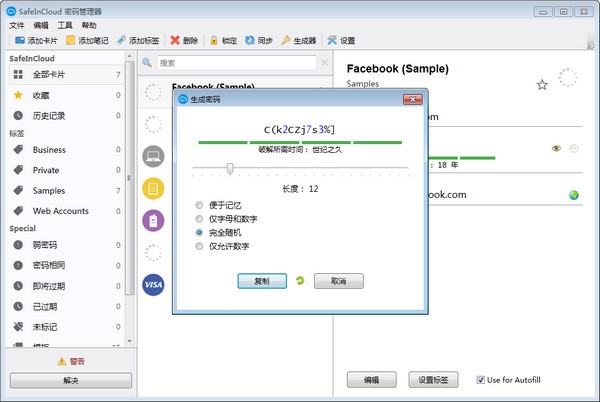This screenshot has width=600, height=402.
Task: Select the Private label
Action: point(66,170)
